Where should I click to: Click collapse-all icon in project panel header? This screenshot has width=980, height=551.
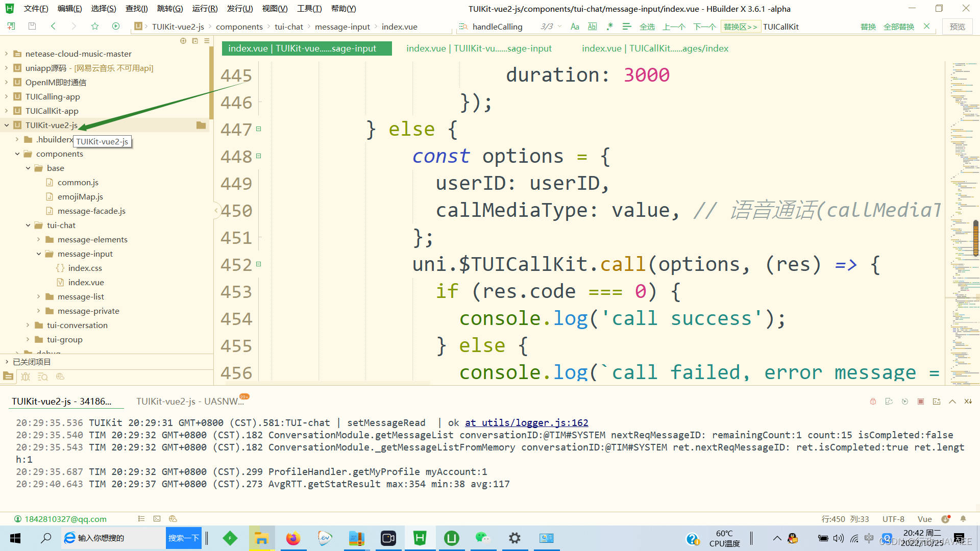point(195,41)
